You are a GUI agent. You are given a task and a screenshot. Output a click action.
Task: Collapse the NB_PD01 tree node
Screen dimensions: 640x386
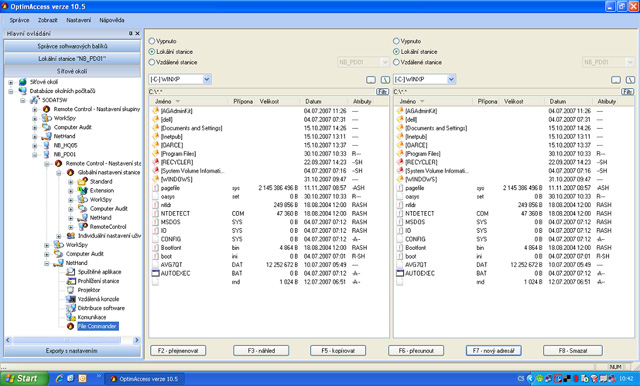35,155
